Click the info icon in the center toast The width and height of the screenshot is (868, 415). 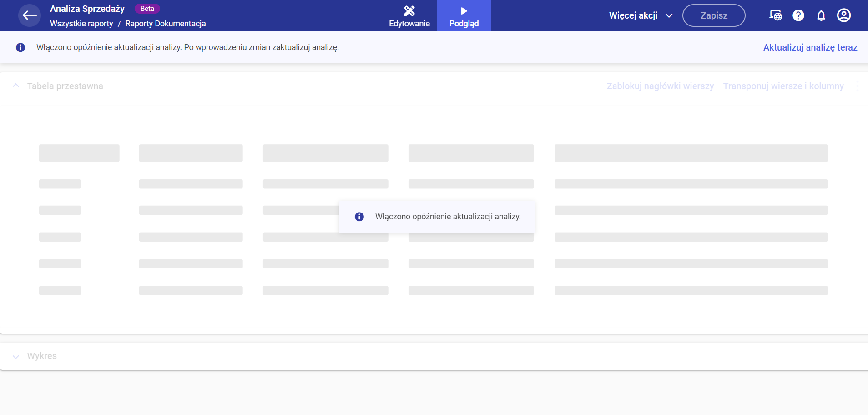click(359, 217)
